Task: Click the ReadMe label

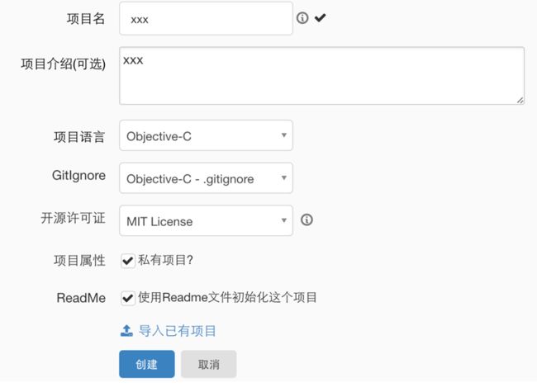Action: [81, 298]
